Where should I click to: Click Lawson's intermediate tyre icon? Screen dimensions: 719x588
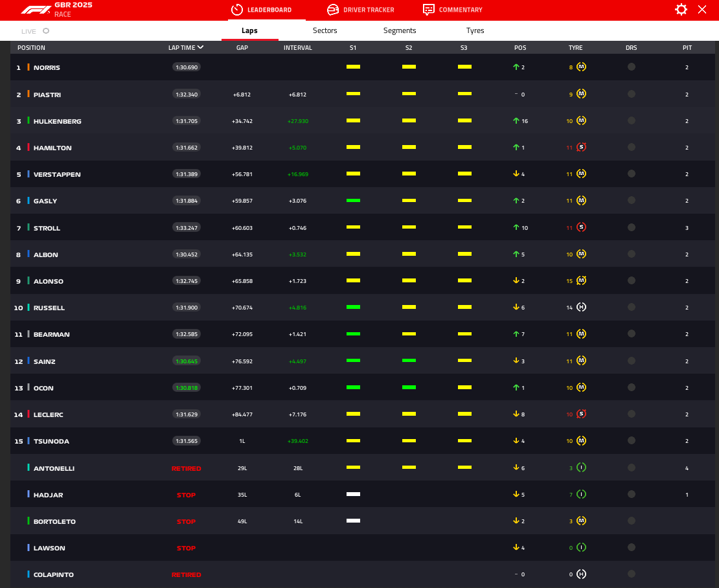581,547
